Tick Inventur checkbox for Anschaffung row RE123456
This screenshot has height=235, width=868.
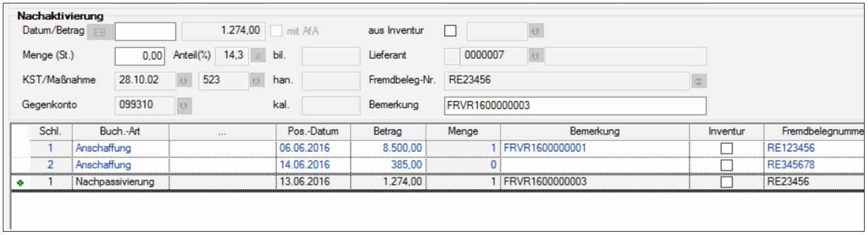pyautogui.click(x=726, y=149)
